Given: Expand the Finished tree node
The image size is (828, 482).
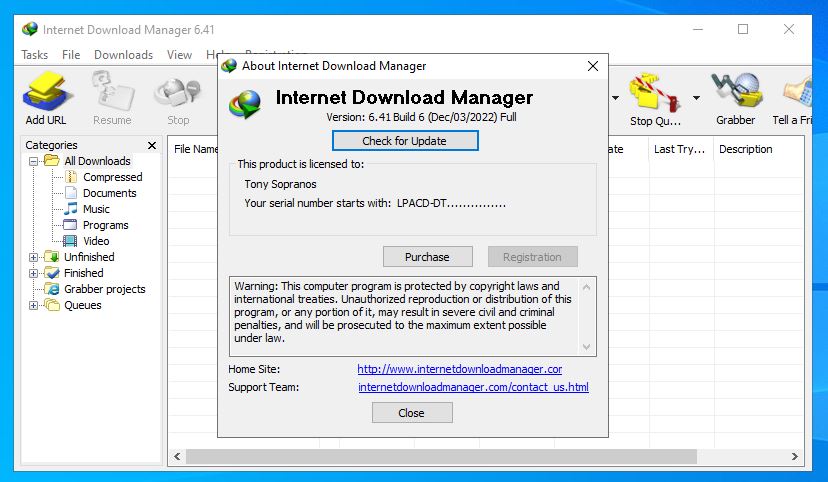Looking at the screenshot, I should (34, 273).
